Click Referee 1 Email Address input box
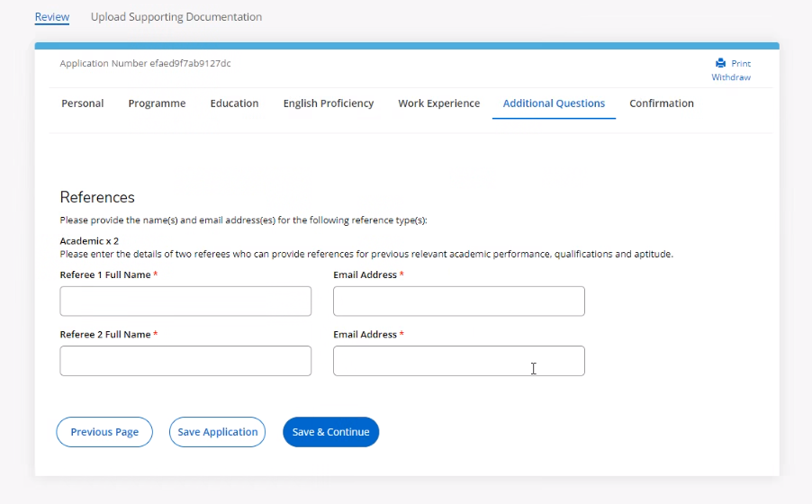 click(458, 301)
